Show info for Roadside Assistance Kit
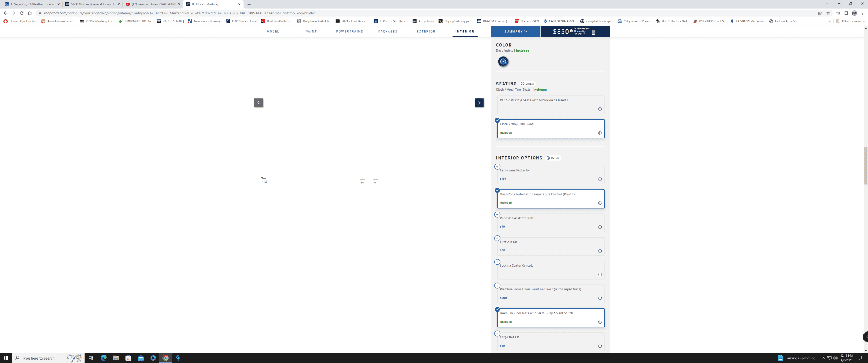 click(600, 227)
